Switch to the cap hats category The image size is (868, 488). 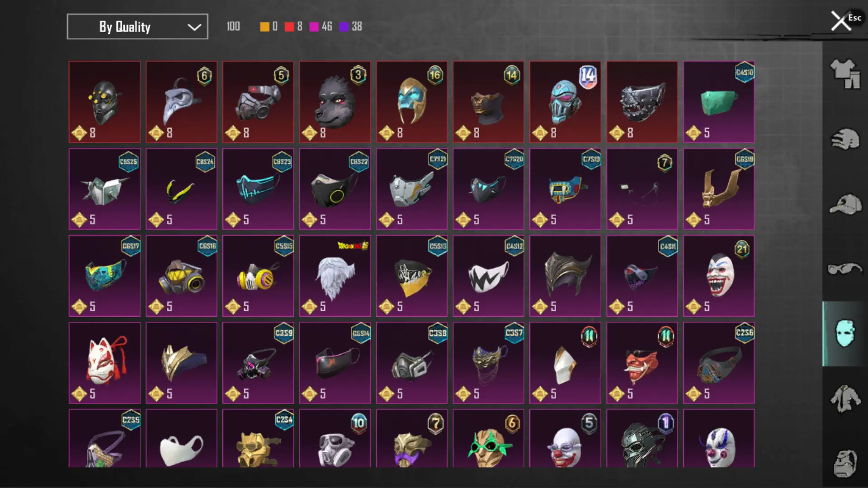click(x=844, y=204)
